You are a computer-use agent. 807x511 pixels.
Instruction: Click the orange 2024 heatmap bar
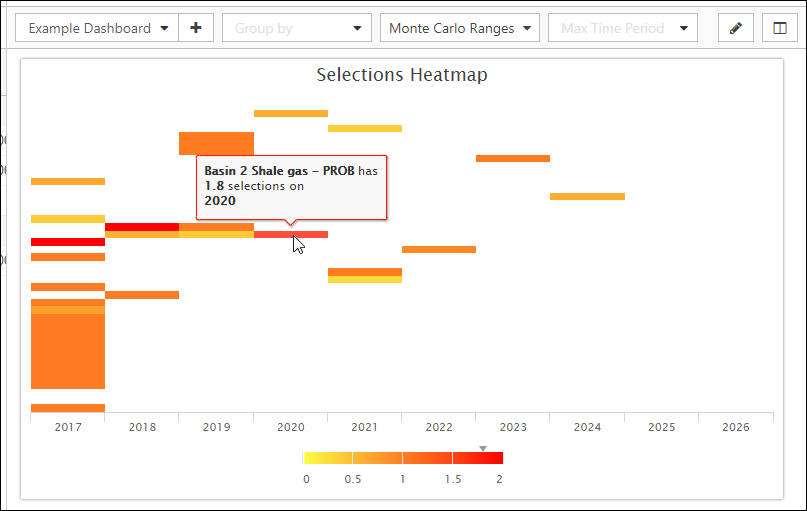(x=587, y=197)
